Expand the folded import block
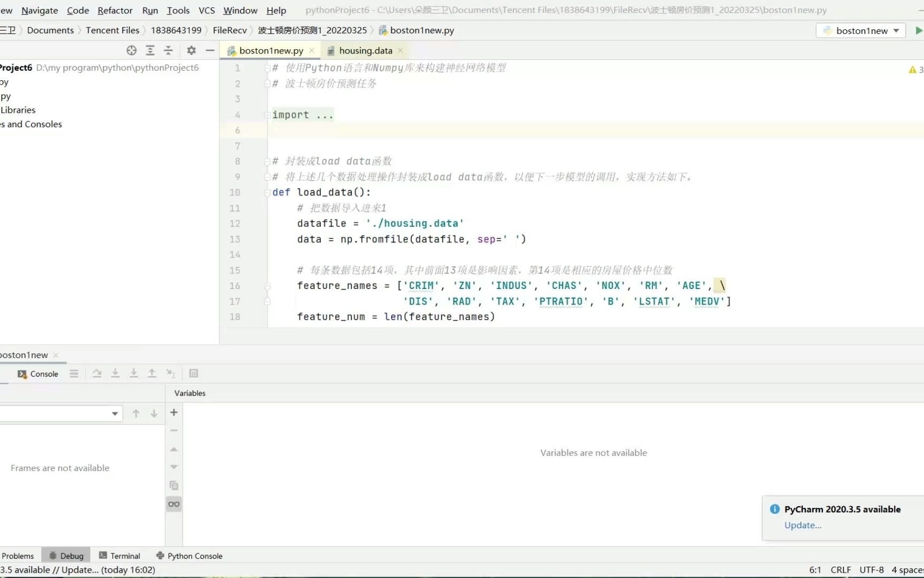Screen dimensions: 924x578 point(267,115)
